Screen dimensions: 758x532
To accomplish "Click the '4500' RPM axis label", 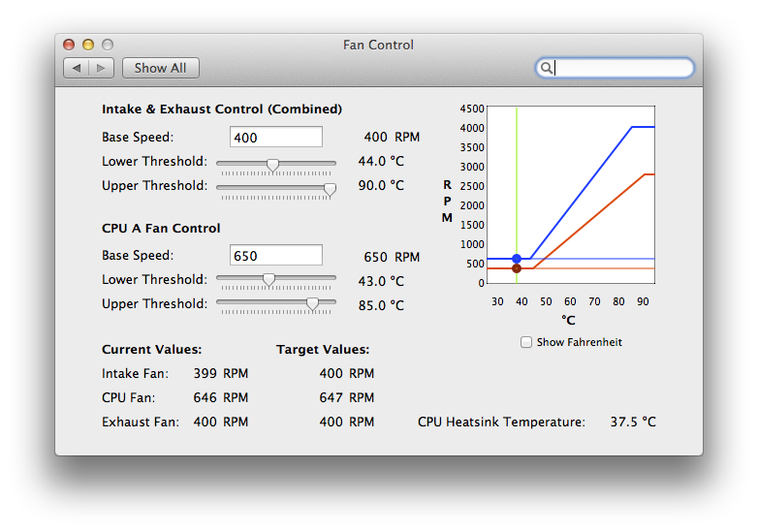I will point(472,109).
